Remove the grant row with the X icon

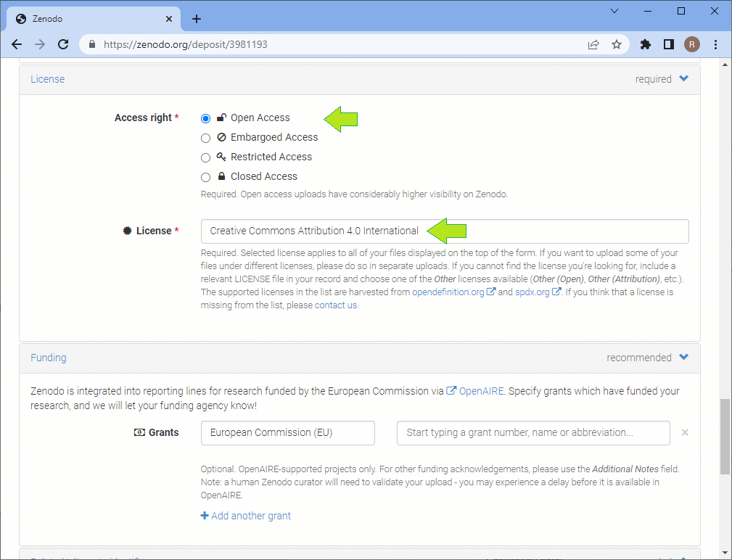(685, 432)
